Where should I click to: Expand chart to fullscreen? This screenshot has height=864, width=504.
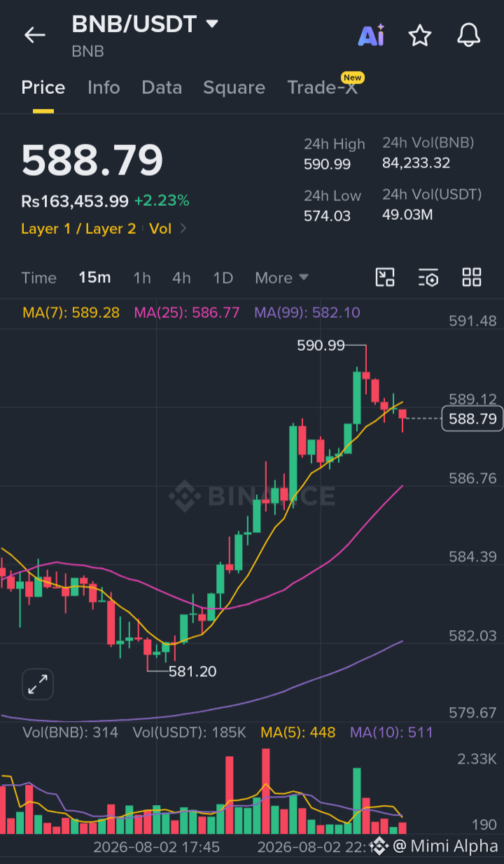38,684
